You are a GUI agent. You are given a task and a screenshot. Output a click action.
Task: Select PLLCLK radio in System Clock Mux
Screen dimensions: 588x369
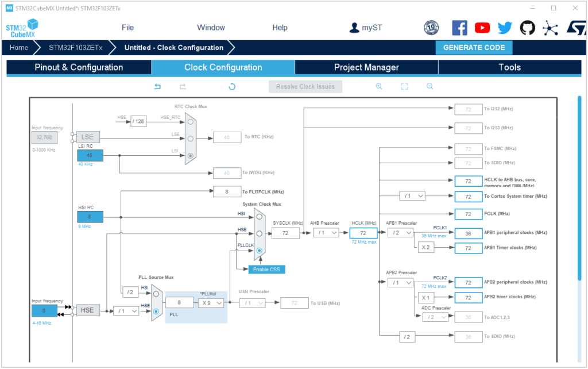[260, 251]
